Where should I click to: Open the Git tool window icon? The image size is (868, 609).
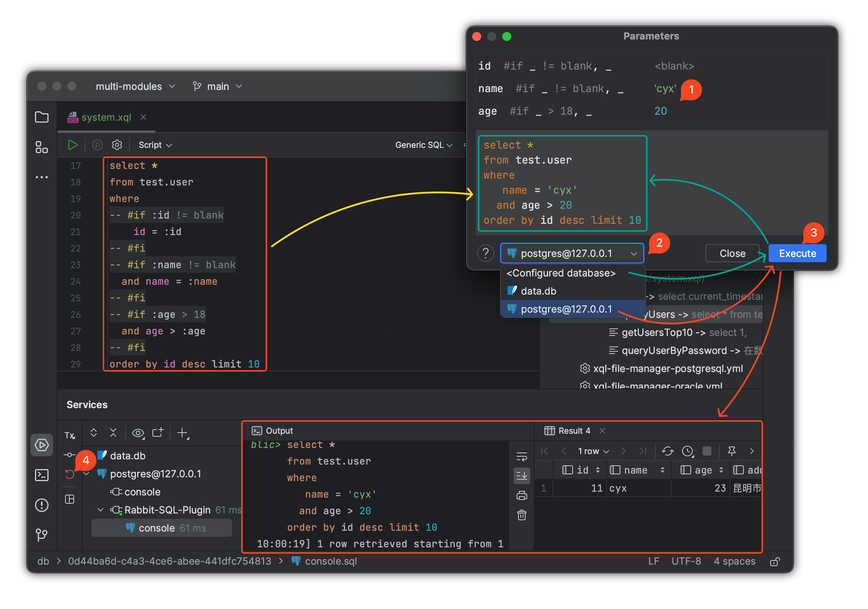42,535
